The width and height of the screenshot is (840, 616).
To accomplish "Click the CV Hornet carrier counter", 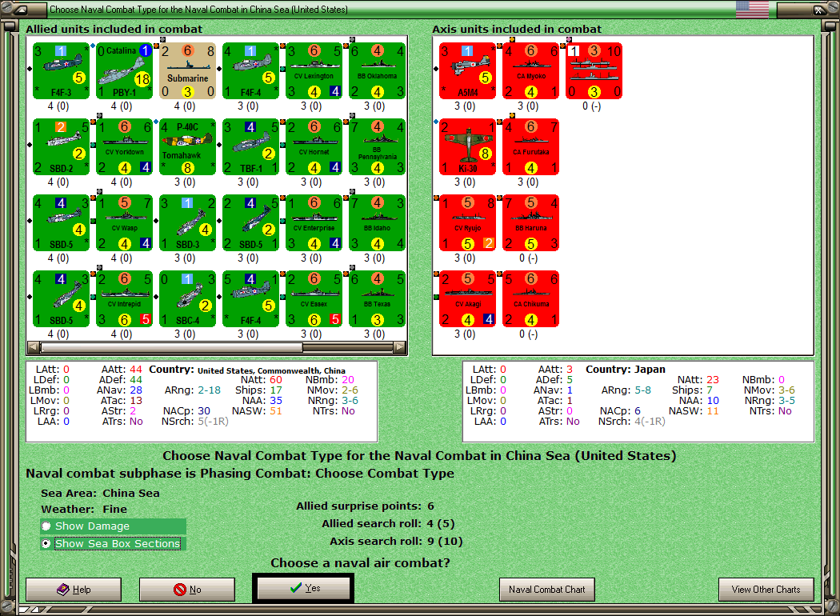I will coord(314,147).
